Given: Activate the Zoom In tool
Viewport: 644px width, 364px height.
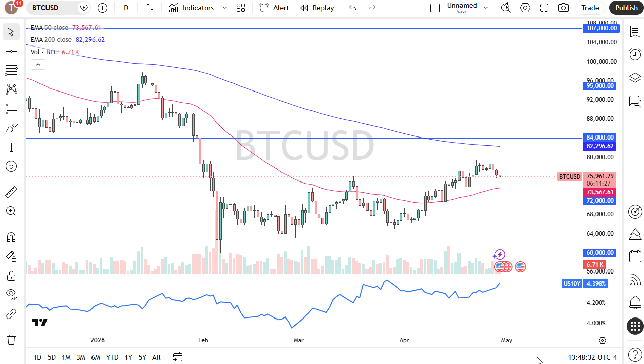Looking at the screenshot, I should point(11,211).
